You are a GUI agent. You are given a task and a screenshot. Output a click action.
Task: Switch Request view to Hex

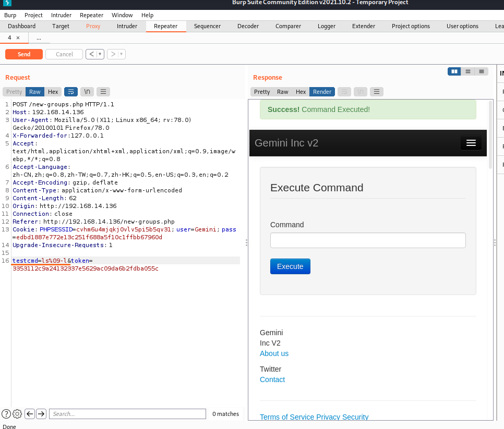53,92
